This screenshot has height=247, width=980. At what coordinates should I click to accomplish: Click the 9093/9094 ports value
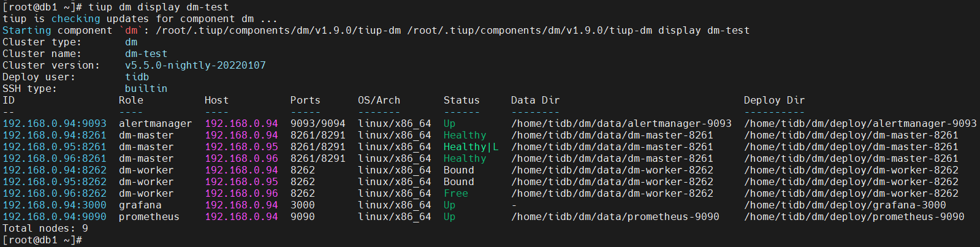pos(317,124)
